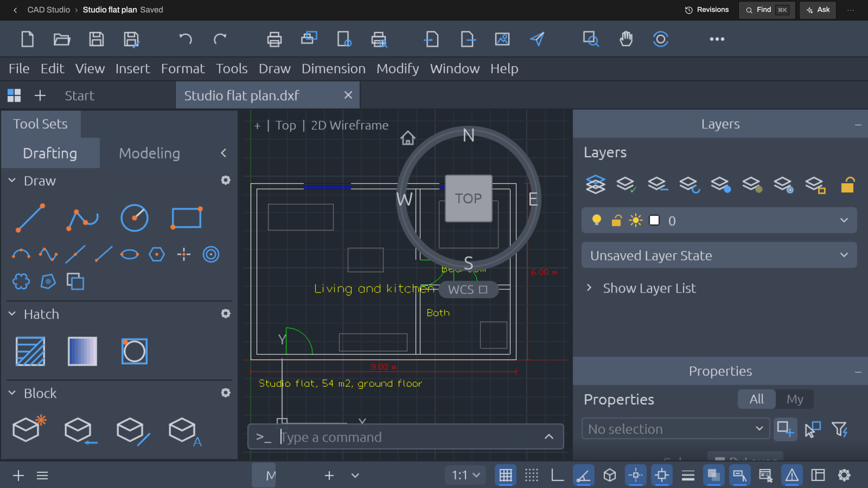Click the Save icon in toolbar
The width and height of the screenshot is (868, 488).
pyautogui.click(x=96, y=39)
